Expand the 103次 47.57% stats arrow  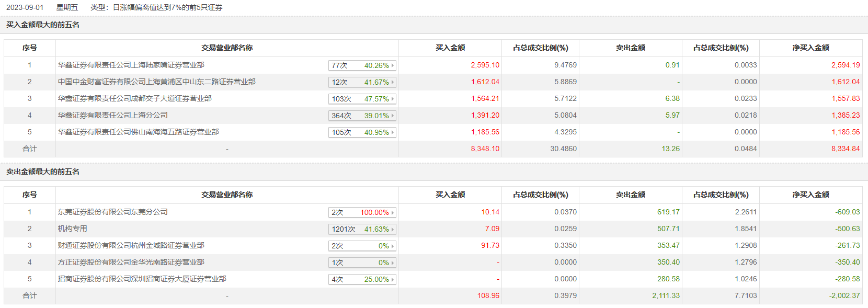coord(393,99)
